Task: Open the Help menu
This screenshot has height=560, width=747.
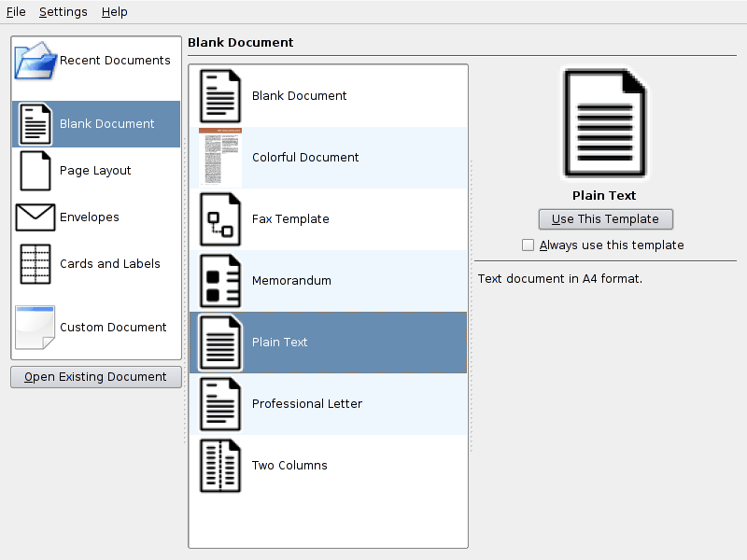Action: tap(115, 12)
